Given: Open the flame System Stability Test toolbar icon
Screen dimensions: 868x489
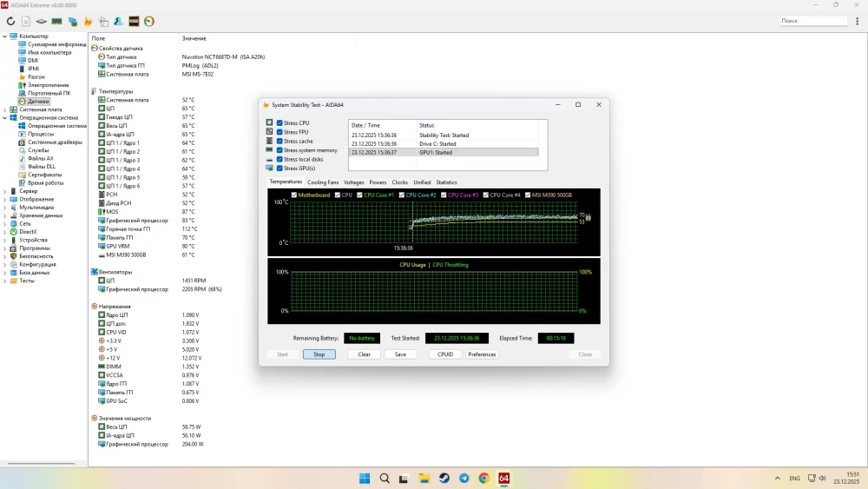Looking at the screenshot, I should point(88,21).
